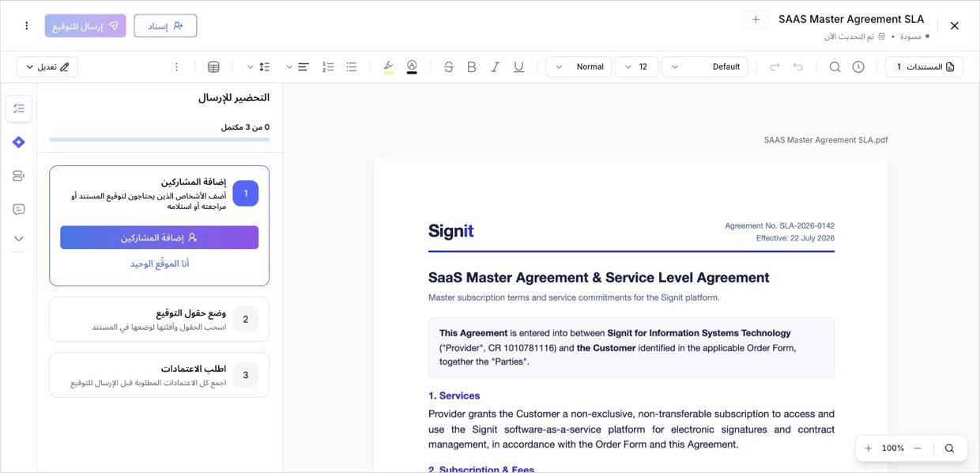980x473 pixels.
Task: Redo the last edit
Action: (775, 67)
